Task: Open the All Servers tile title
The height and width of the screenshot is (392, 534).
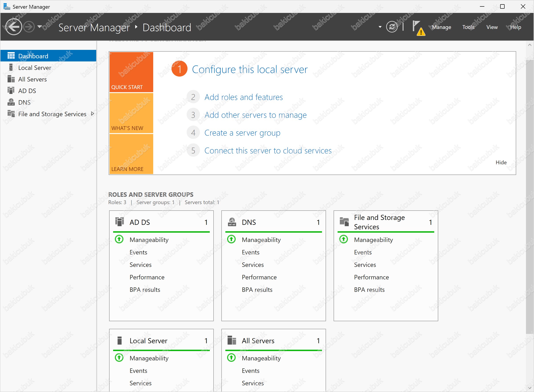Action: (258, 341)
